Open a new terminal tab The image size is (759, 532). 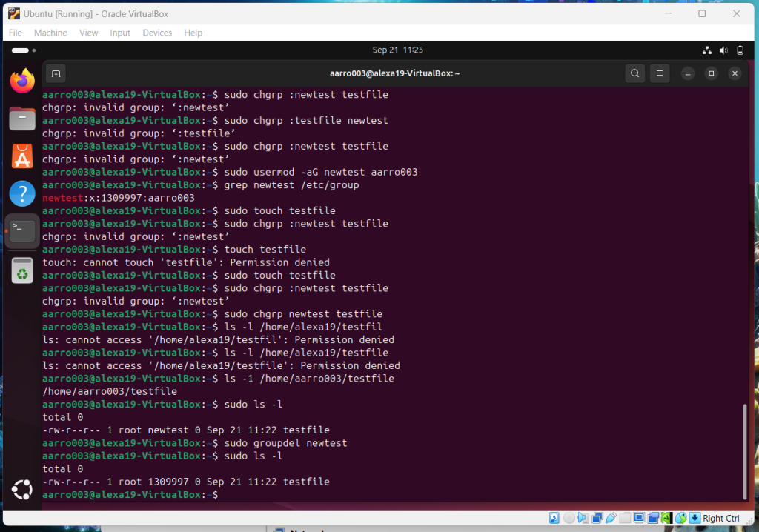point(56,73)
